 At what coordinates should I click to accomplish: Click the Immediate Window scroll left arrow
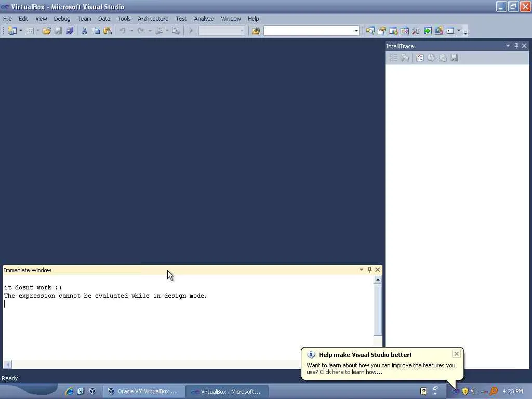[7, 364]
